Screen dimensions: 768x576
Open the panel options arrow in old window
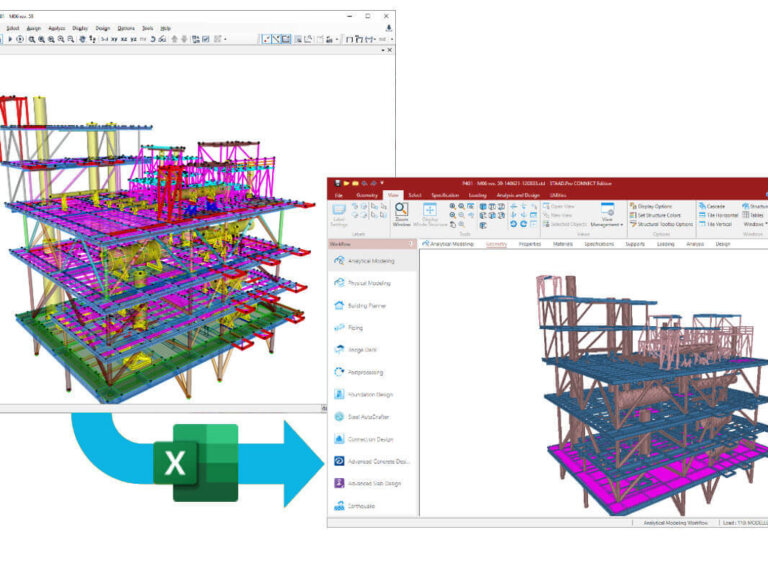383,50
